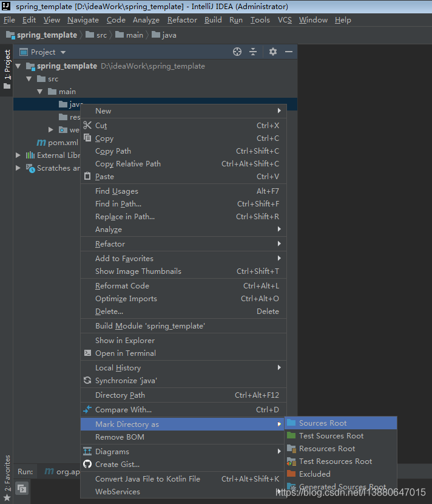The height and width of the screenshot is (504, 432).
Task: Open the Help menu in menu bar
Action: coord(343,20)
